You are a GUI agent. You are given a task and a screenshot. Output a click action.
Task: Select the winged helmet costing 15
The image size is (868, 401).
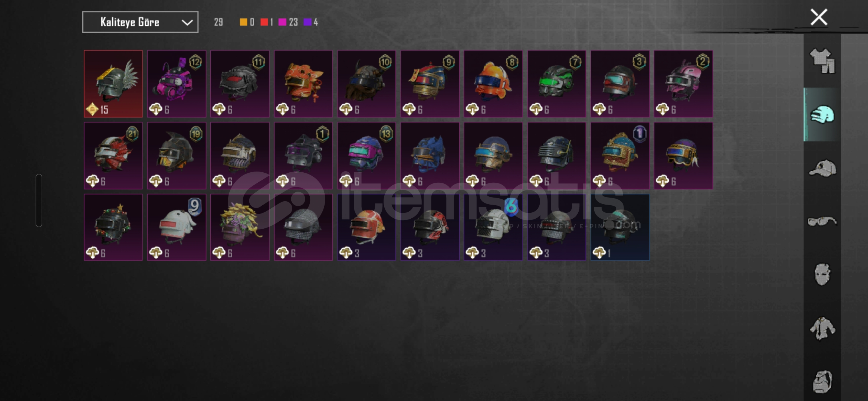tap(113, 84)
